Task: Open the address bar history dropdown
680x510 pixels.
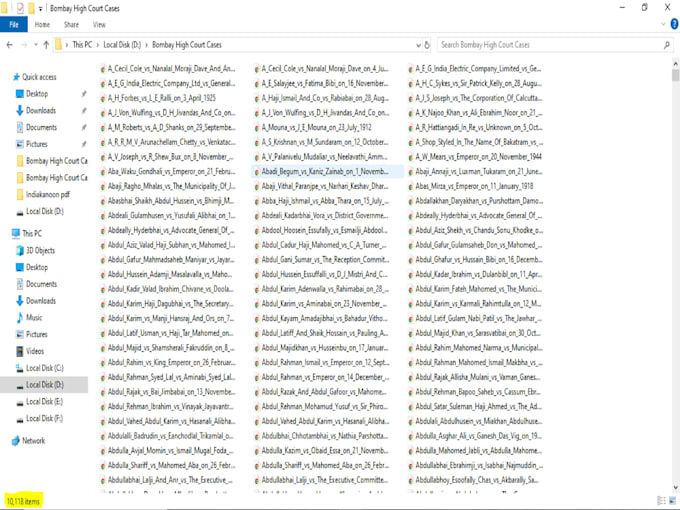Action: (418, 45)
